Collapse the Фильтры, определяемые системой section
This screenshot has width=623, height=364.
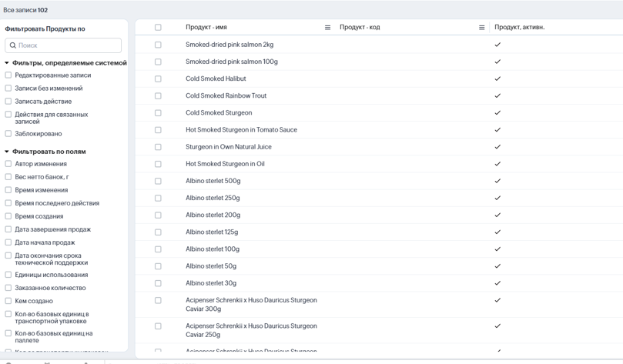click(7, 63)
